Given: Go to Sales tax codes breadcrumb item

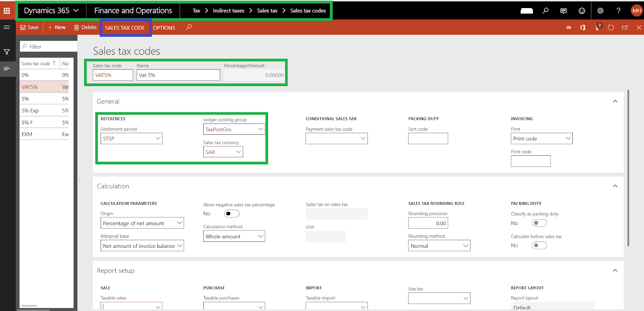Looking at the screenshot, I should pos(308,11).
